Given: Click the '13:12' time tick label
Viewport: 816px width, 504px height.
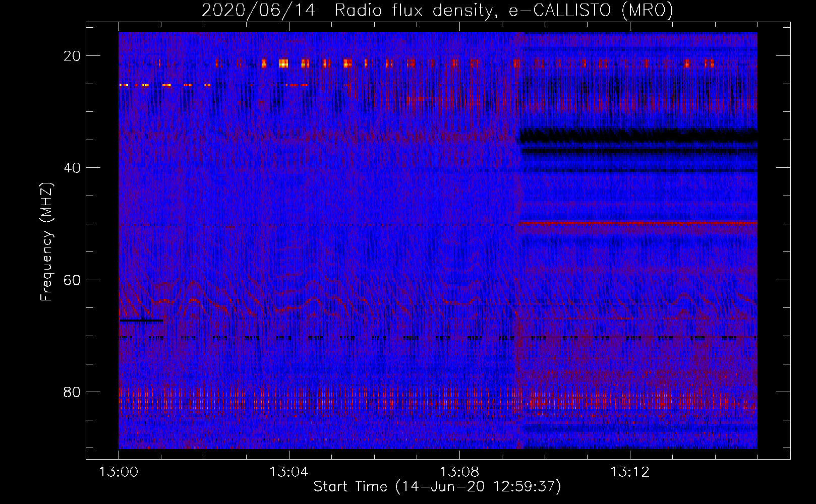Looking at the screenshot, I should [x=630, y=472].
